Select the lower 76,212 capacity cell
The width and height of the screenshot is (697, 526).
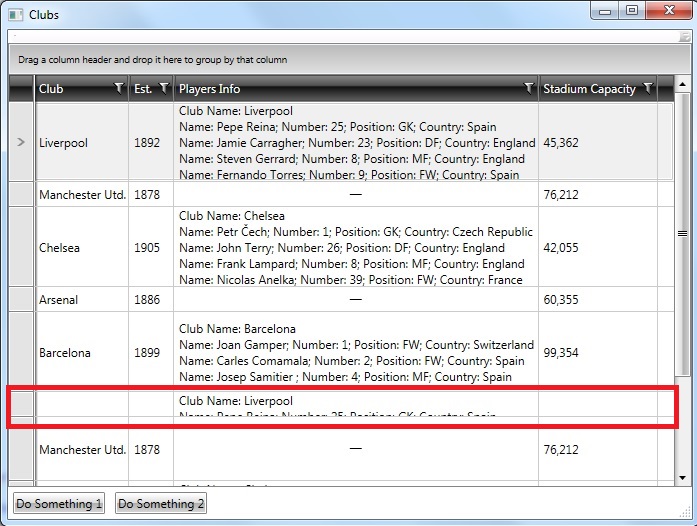(x=598, y=450)
